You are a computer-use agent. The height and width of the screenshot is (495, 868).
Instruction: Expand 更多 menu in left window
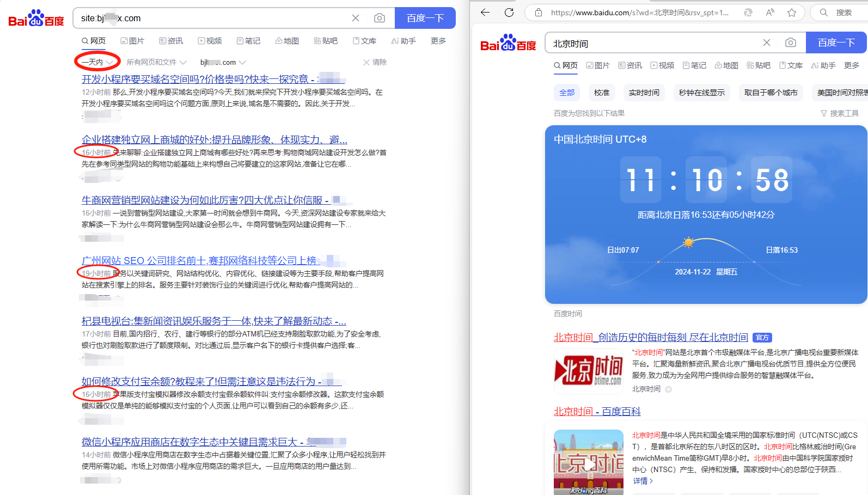(438, 41)
